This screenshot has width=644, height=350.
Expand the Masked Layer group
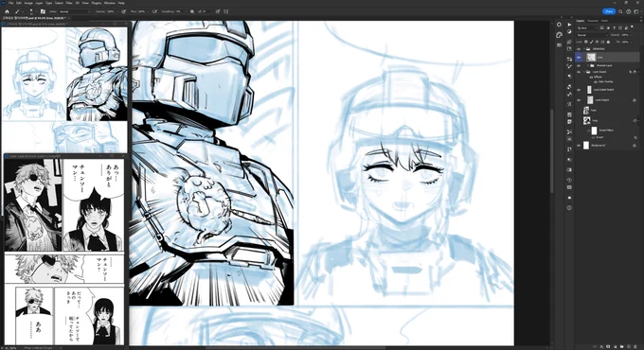click(x=588, y=65)
